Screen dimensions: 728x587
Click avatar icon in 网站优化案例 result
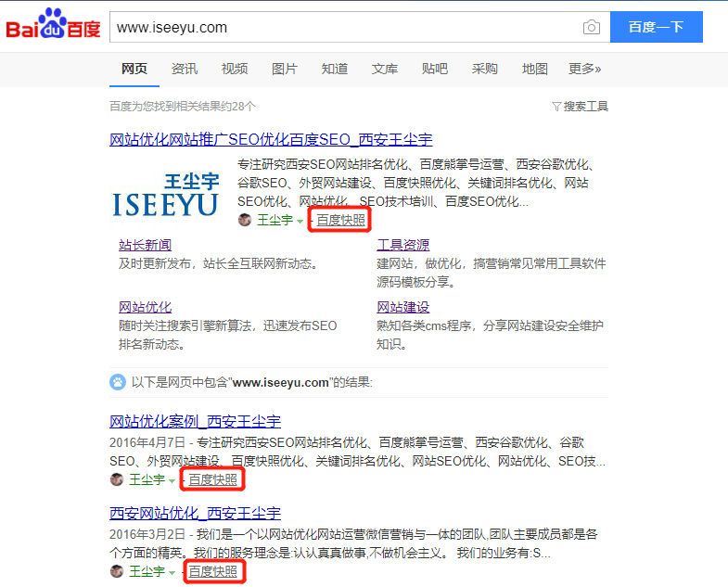[x=117, y=479]
